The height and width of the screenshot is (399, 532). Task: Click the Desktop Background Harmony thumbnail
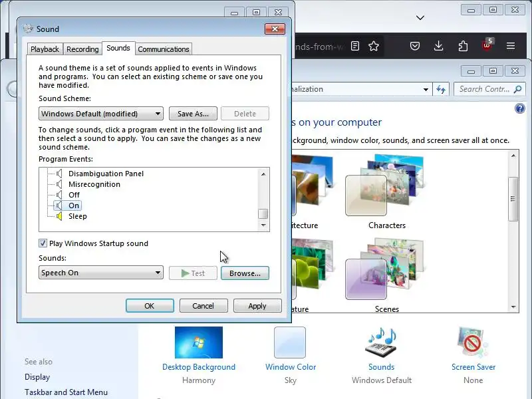point(199,342)
